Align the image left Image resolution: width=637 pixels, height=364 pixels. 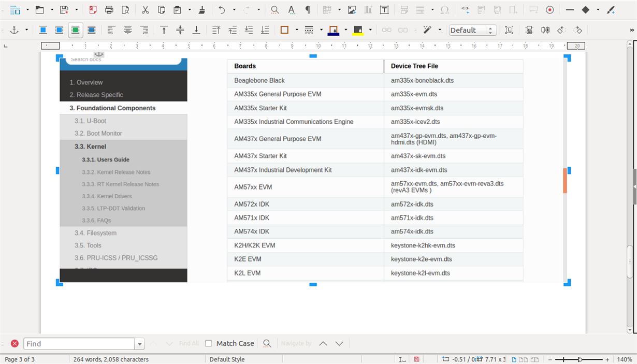coord(111,30)
